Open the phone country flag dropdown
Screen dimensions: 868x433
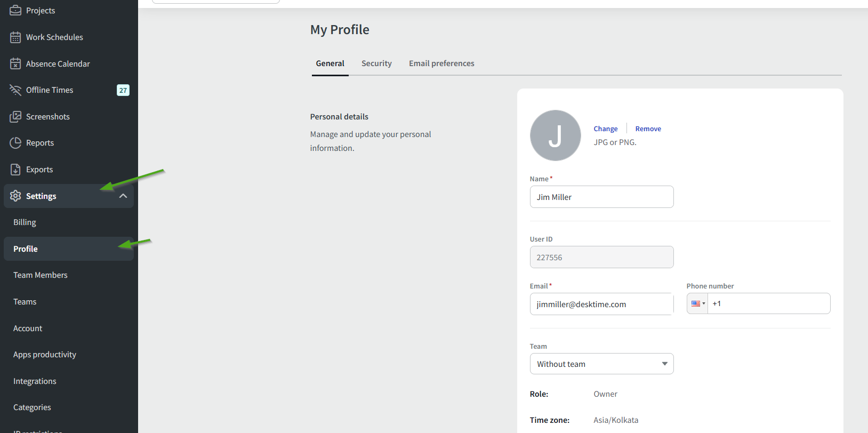click(x=697, y=304)
